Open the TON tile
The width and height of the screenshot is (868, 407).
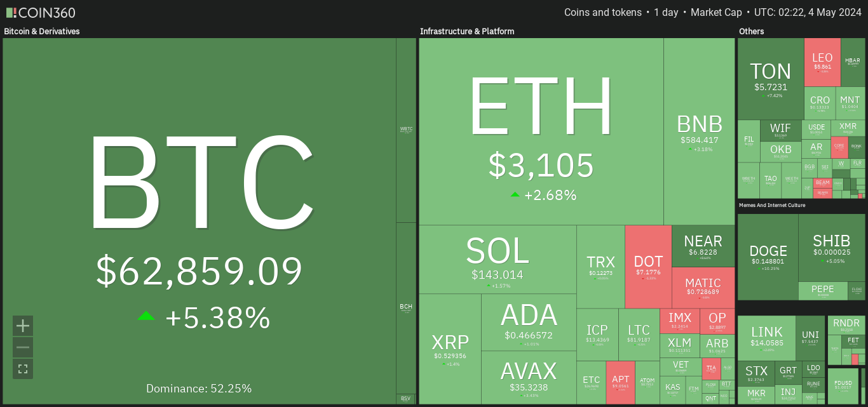[x=771, y=79]
